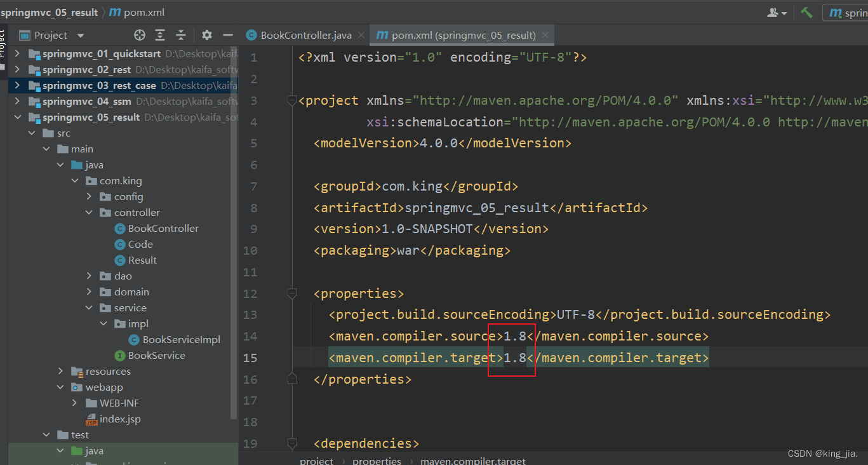Select the springmvc_04_ssm module row
The width and height of the screenshot is (868, 465).
pos(123,101)
